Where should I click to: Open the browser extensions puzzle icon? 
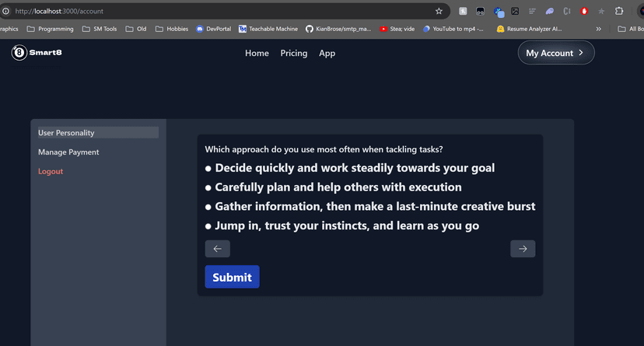619,11
